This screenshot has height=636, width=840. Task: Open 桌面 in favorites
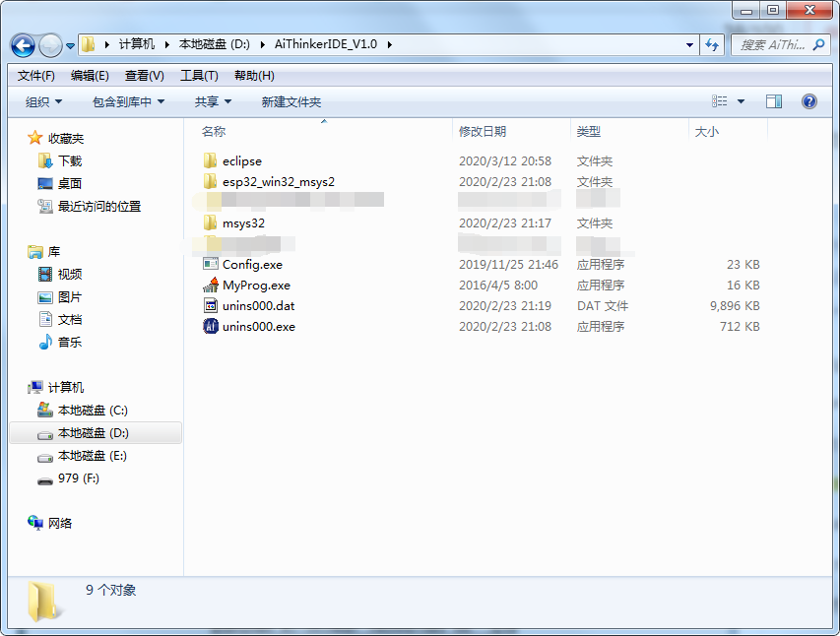coord(70,183)
